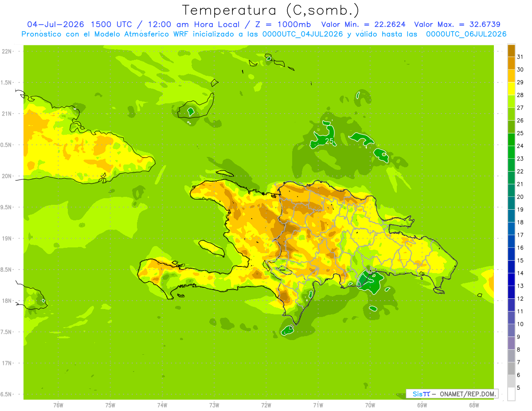Viewport: 532px width, 411px height.
Task: Click the legend value "15"
Action: point(520,260)
